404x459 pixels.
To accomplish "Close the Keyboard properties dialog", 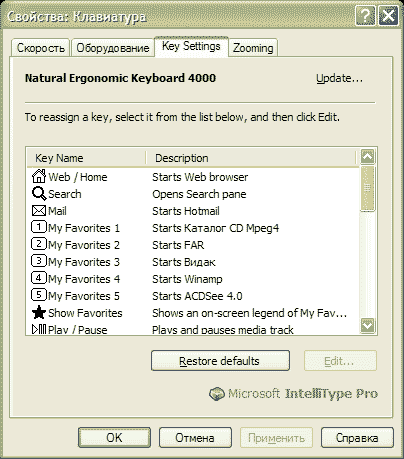I will tap(388, 16).
